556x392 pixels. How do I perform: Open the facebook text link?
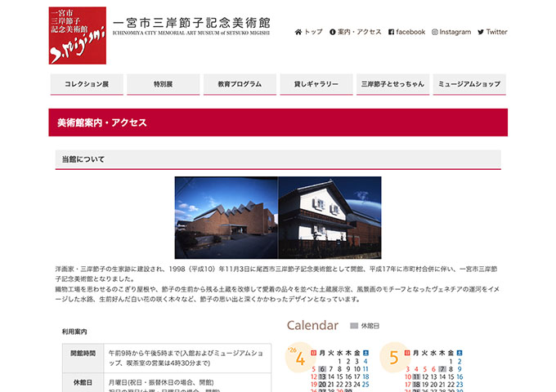(410, 32)
